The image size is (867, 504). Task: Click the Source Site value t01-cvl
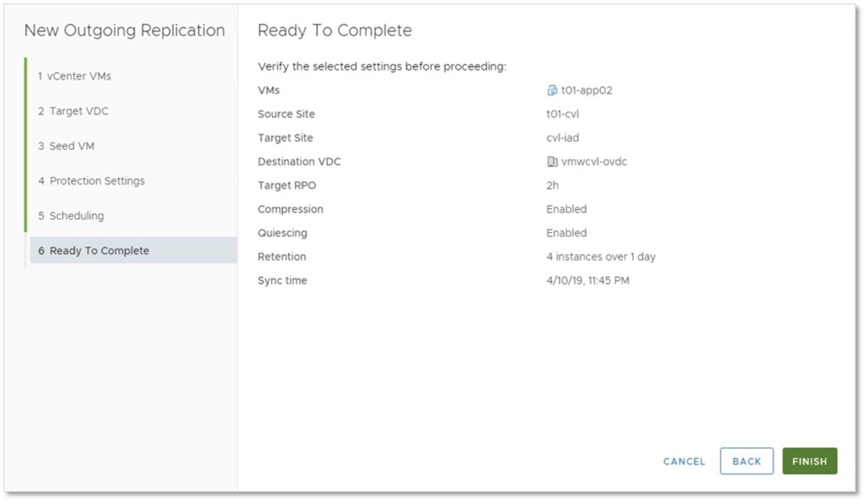coord(563,114)
